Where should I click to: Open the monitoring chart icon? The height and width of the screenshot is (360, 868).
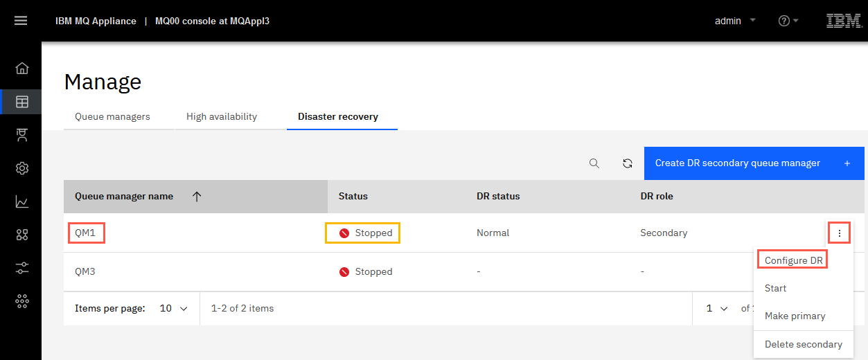point(22,201)
